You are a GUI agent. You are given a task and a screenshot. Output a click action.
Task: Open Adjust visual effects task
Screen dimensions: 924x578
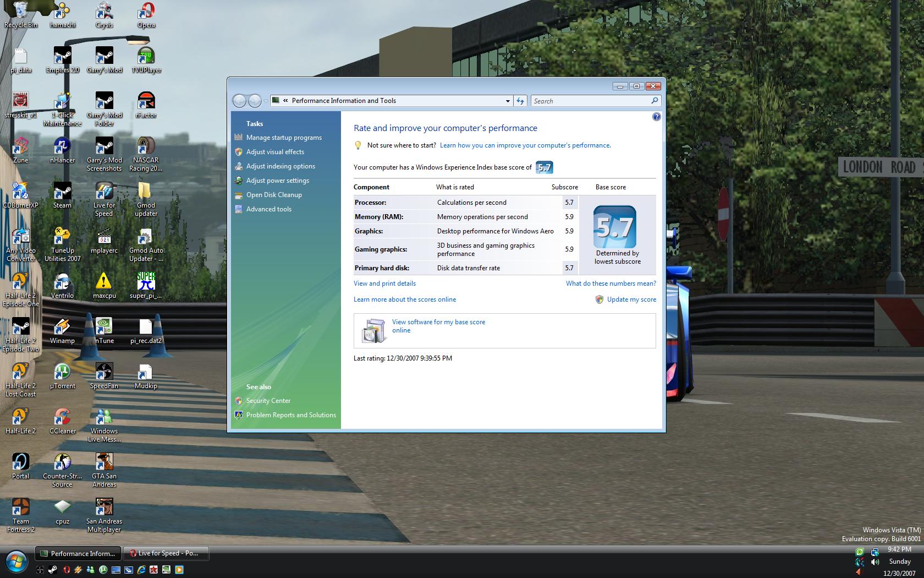point(275,152)
